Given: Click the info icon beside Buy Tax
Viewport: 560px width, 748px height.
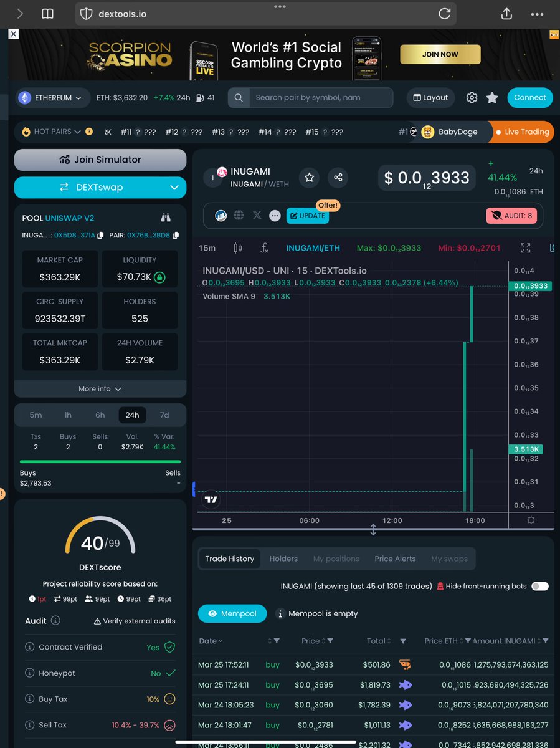Looking at the screenshot, I should (29, 699).
